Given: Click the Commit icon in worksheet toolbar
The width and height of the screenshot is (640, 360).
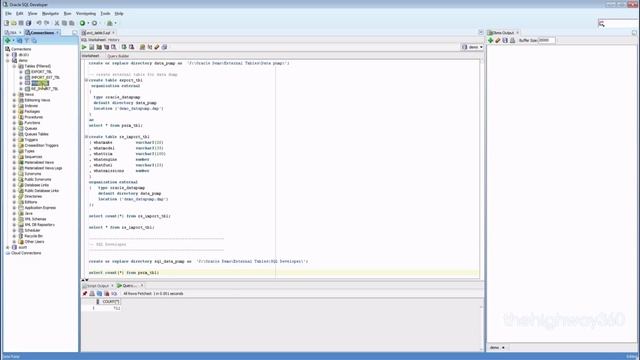Looking at the screenshot, I should [124, 47].
